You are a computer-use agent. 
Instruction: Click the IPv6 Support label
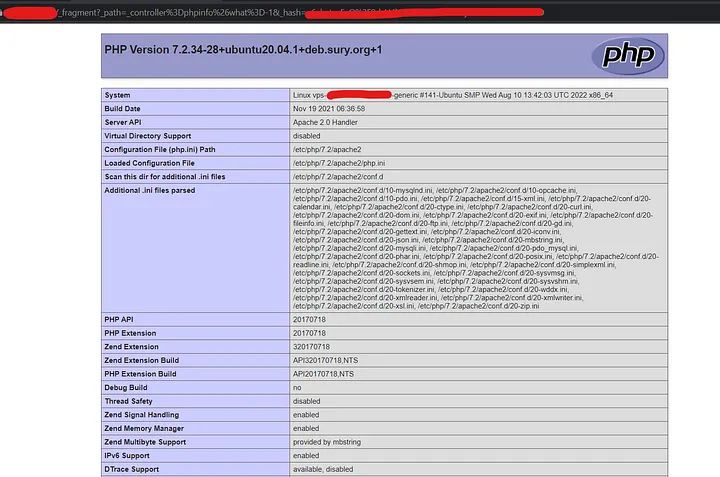127,455
